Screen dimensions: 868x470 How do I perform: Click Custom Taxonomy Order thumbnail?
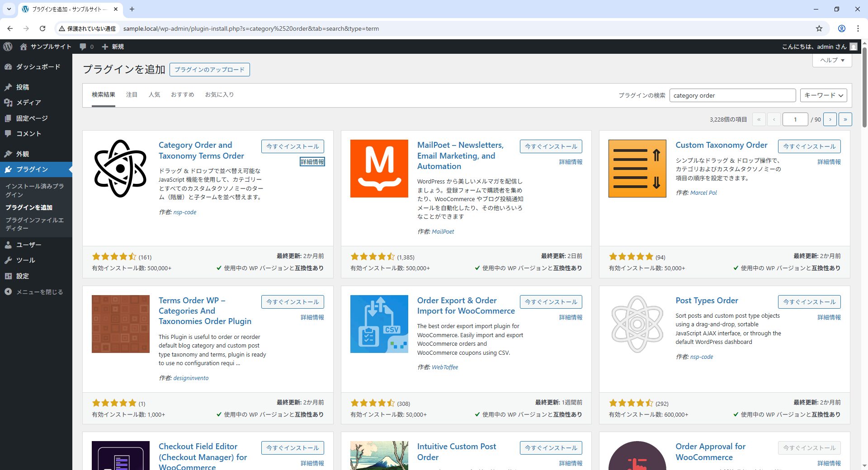[x=637, y=169]
